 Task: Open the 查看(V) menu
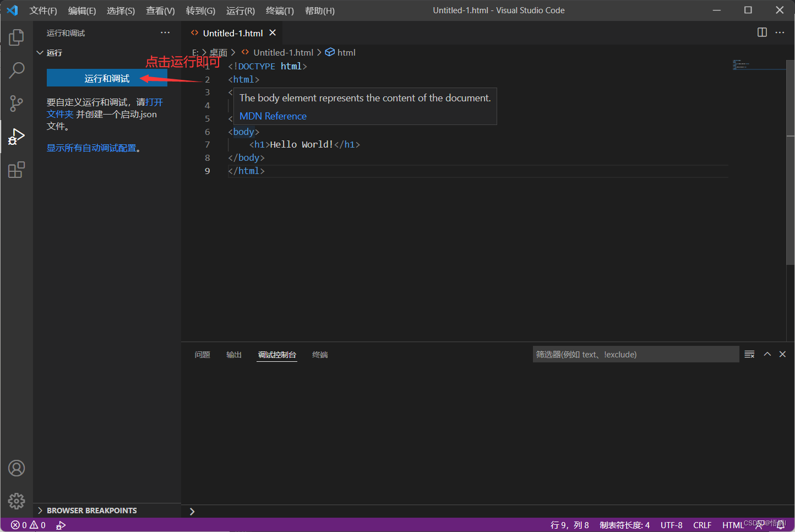click(x=160, y=10)
